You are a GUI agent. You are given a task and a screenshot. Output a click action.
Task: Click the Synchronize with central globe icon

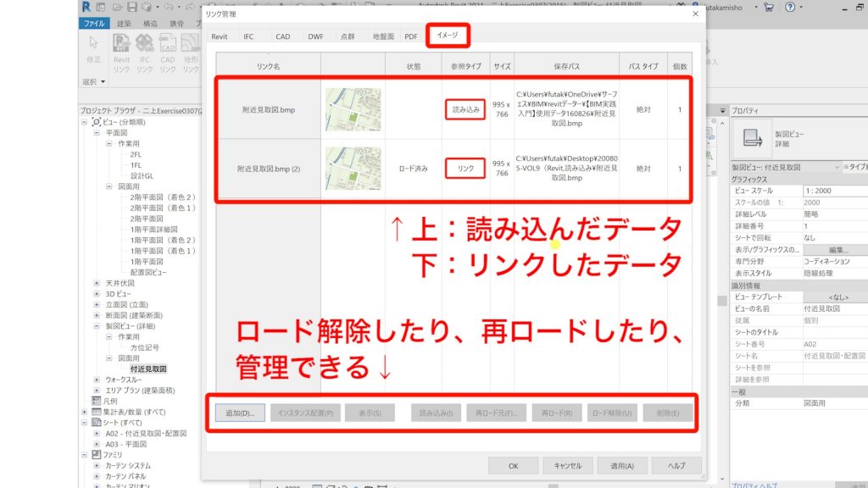[147, 8]
